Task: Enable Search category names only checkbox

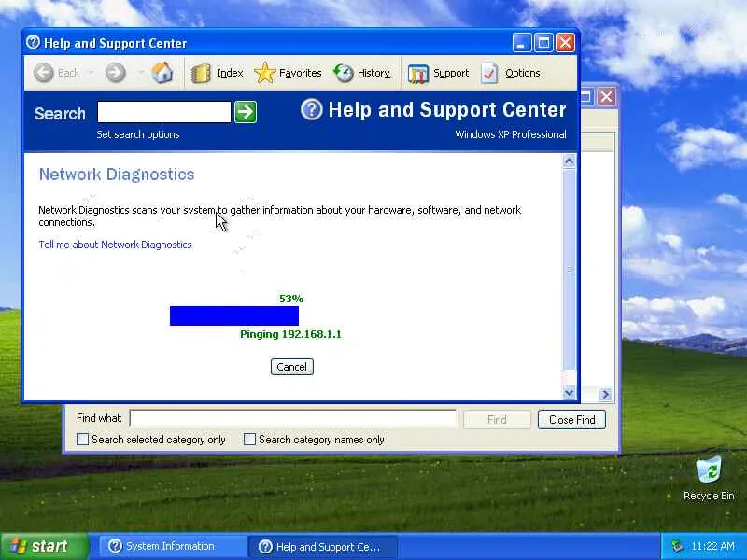Action: click(249, 439)
